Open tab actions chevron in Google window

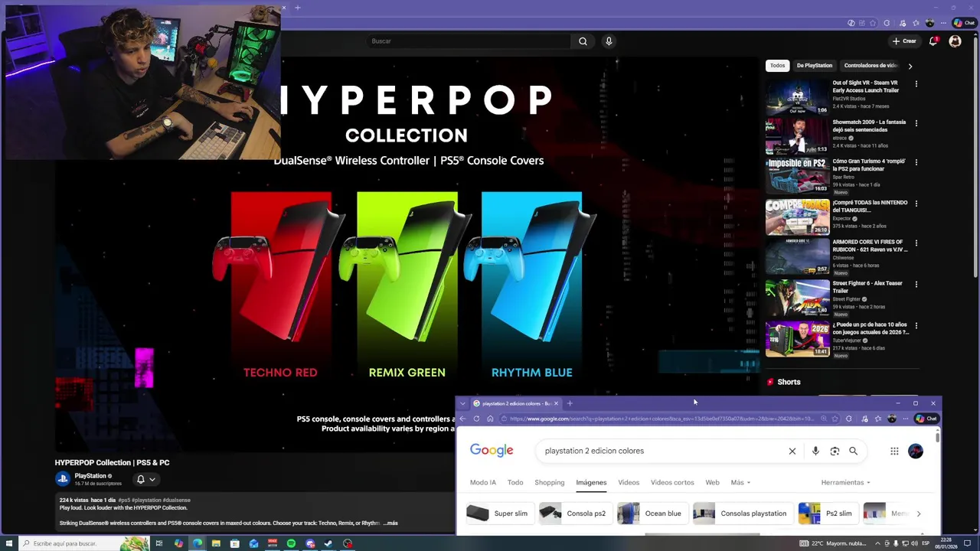tap(462, 403)
